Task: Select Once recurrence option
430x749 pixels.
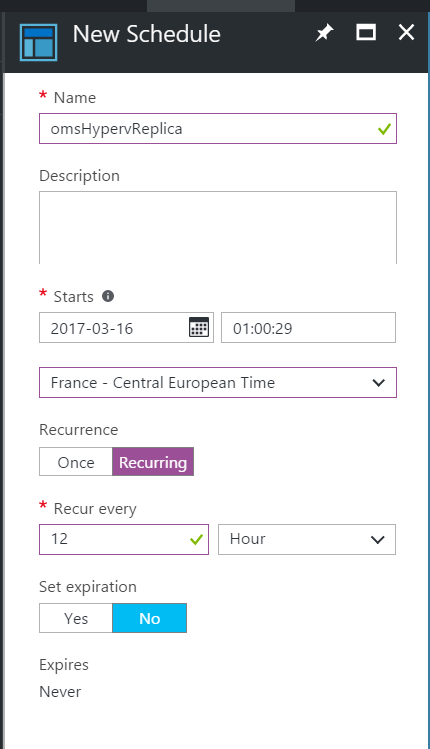Action: coord(75,462)
